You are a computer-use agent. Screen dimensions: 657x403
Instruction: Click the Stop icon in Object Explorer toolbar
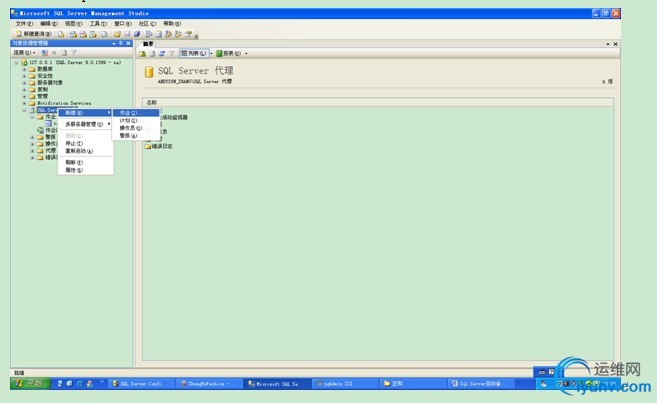[54, 53]
